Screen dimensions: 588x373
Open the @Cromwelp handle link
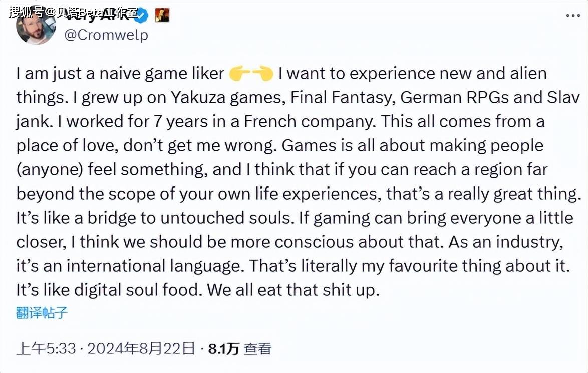(x=106, y=36)
